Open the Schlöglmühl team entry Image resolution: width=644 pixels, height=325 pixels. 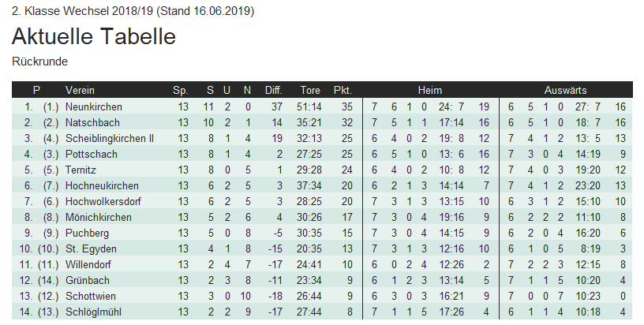pos(94,312)
